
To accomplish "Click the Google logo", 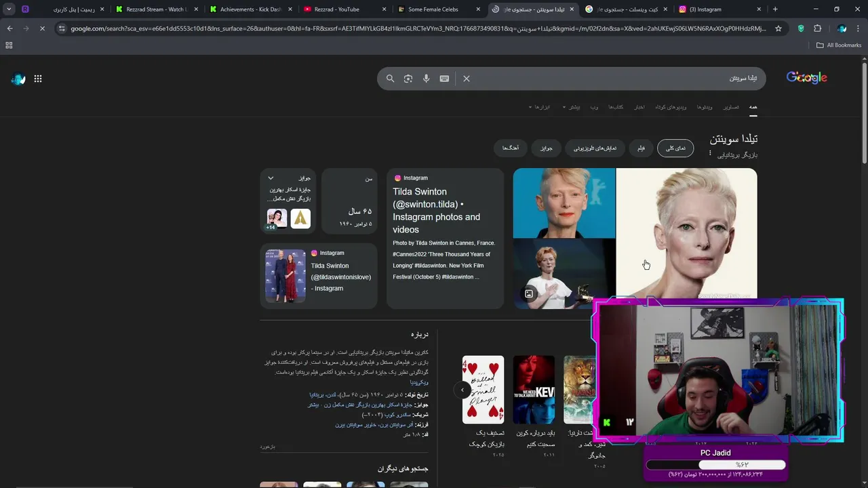I will point(806,78).
